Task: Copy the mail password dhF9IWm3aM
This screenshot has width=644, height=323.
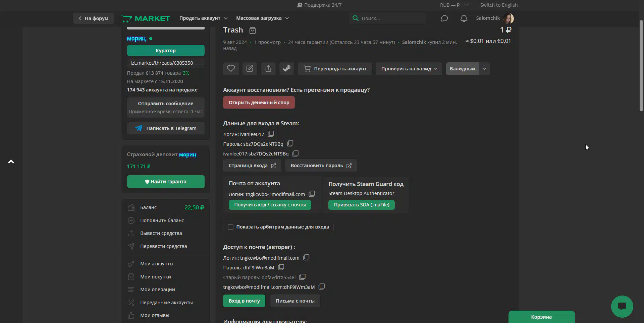Action: 281,267
